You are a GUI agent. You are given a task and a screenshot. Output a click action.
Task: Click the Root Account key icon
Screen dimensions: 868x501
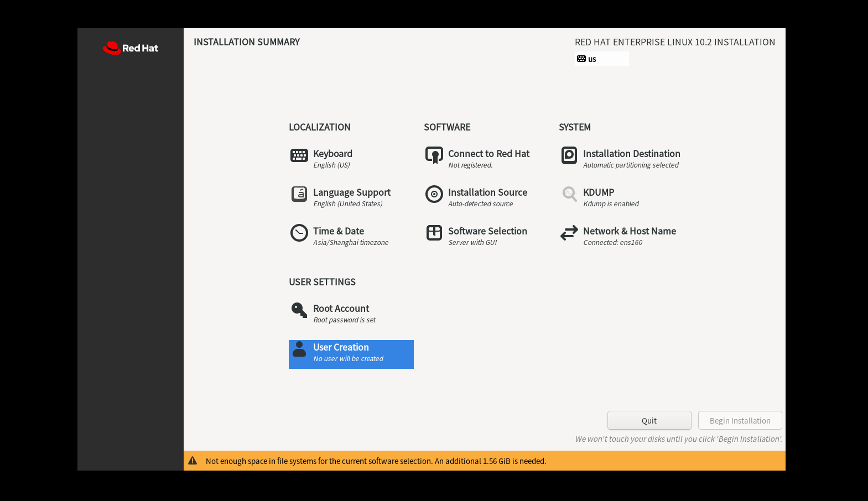(x=299, y=310)
